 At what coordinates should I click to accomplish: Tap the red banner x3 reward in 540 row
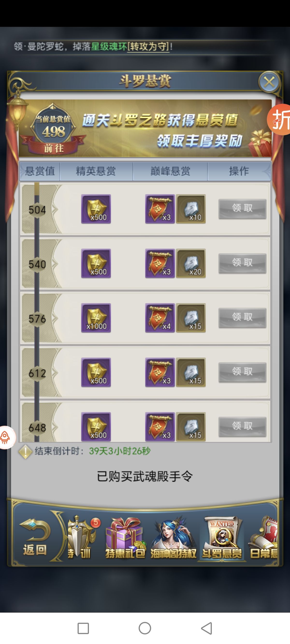(160, 263)
